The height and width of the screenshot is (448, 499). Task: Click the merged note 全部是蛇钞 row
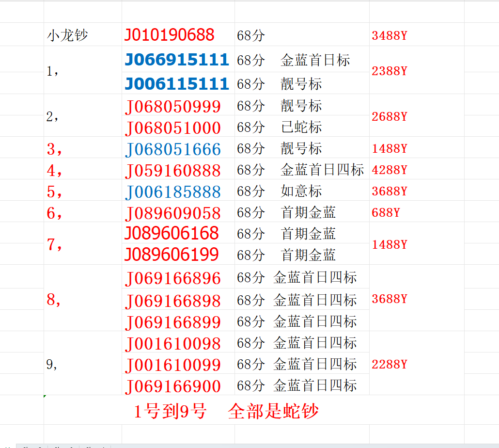click(226, 412)
